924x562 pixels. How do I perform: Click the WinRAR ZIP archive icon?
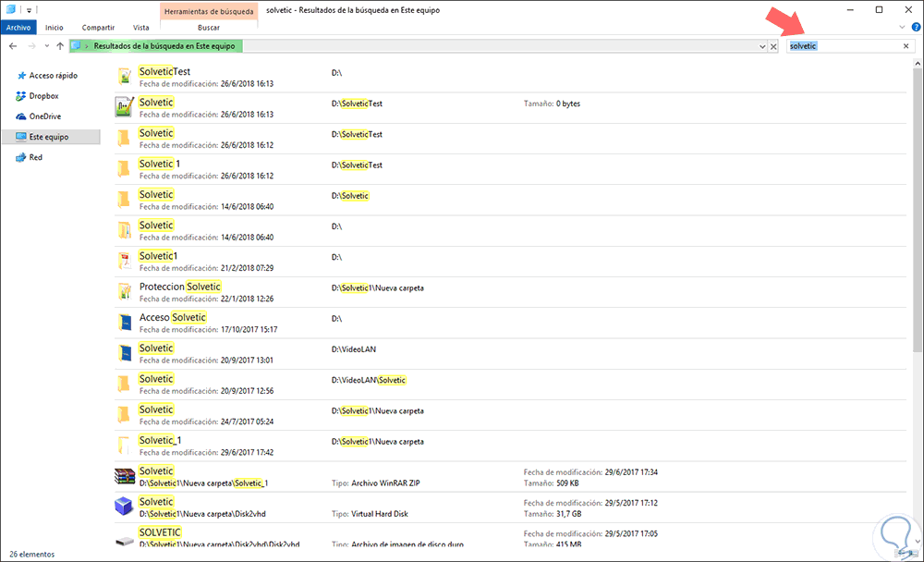(124, 476)
